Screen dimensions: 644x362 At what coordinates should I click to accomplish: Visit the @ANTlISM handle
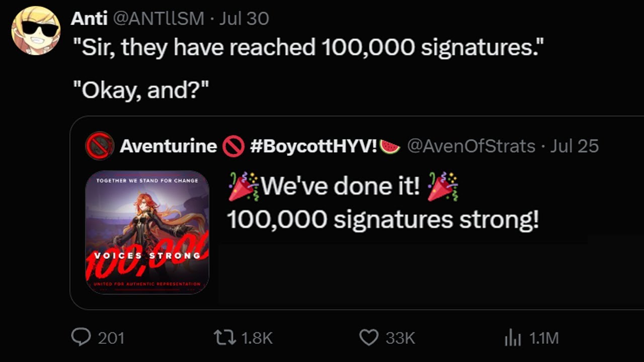pos(158,19)
